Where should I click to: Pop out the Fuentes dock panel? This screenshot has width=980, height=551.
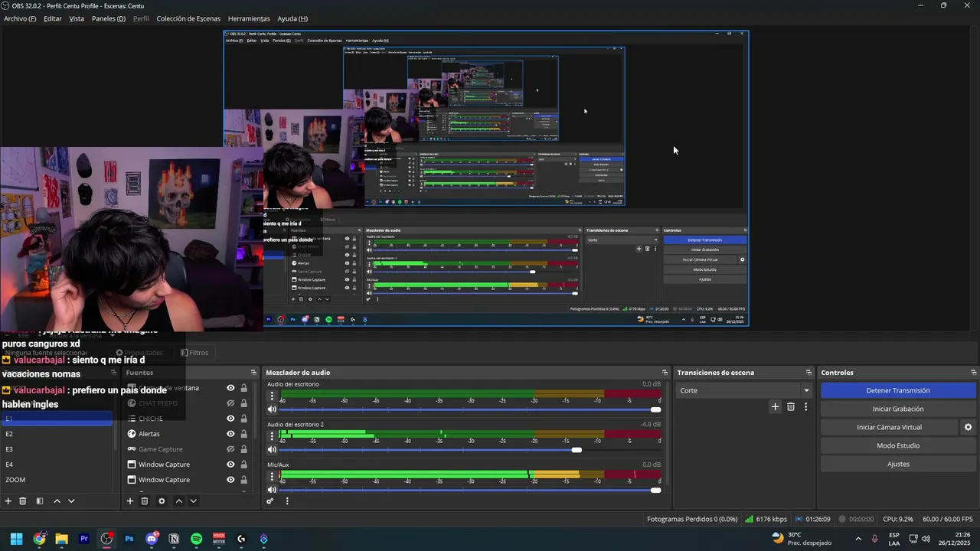point(253,373)
